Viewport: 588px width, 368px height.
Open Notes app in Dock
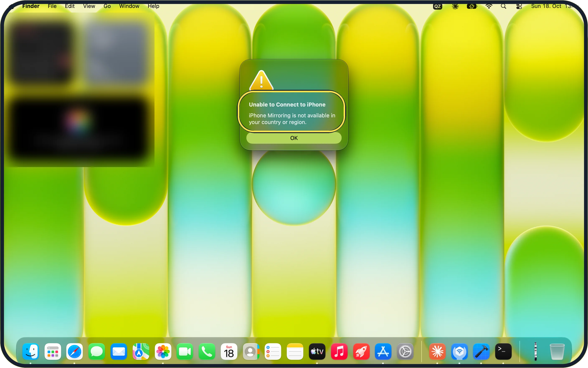(295, 352)
